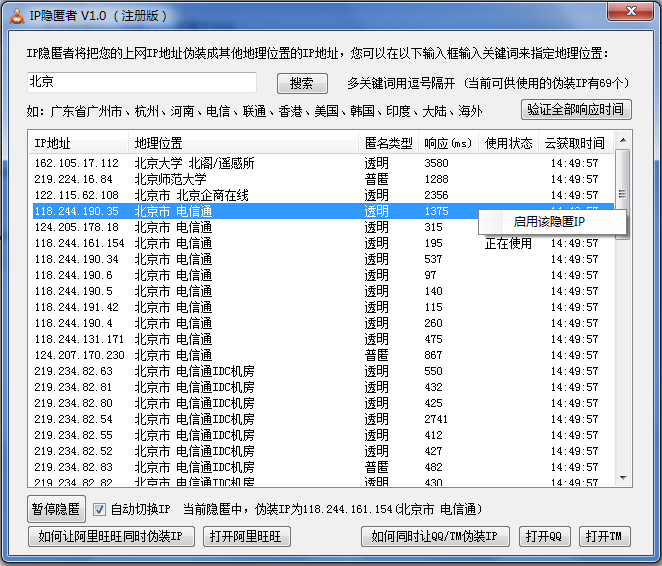Select highlighted row 118.244.190.35
Screen dimensions: 662x566
click(x=323, y=211)
